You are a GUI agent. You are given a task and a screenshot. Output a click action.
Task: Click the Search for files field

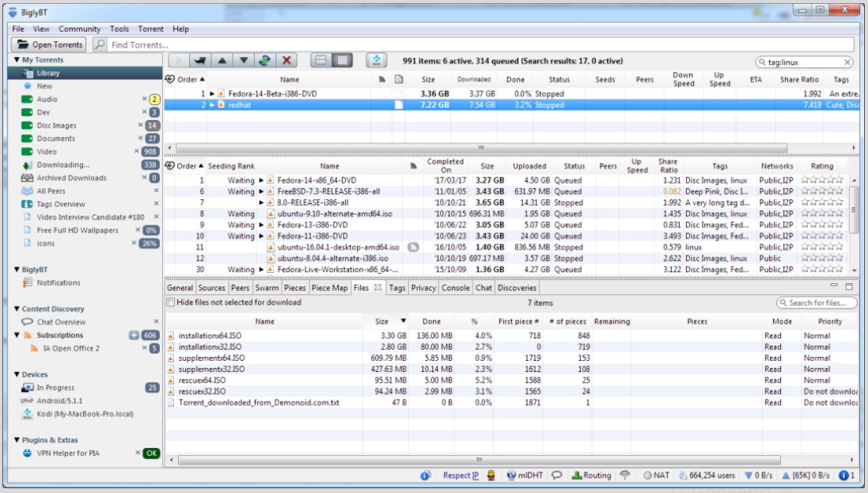tap(817, 302)
